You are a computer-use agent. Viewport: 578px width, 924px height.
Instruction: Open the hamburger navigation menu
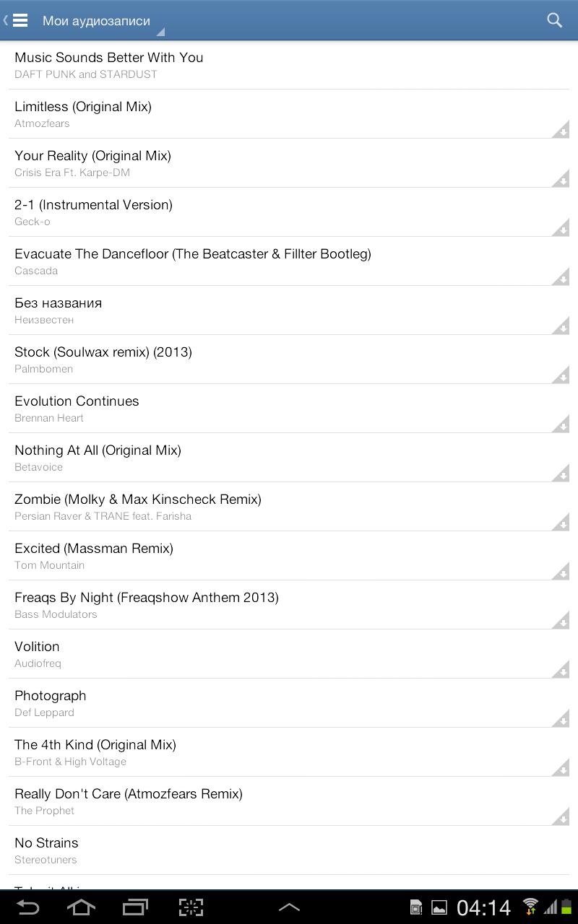[20, 20]
